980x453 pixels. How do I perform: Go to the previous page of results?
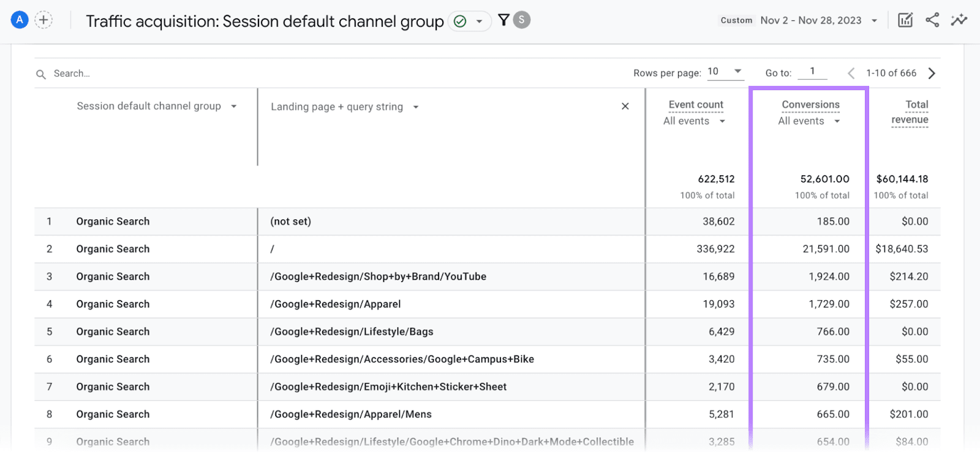851,74
